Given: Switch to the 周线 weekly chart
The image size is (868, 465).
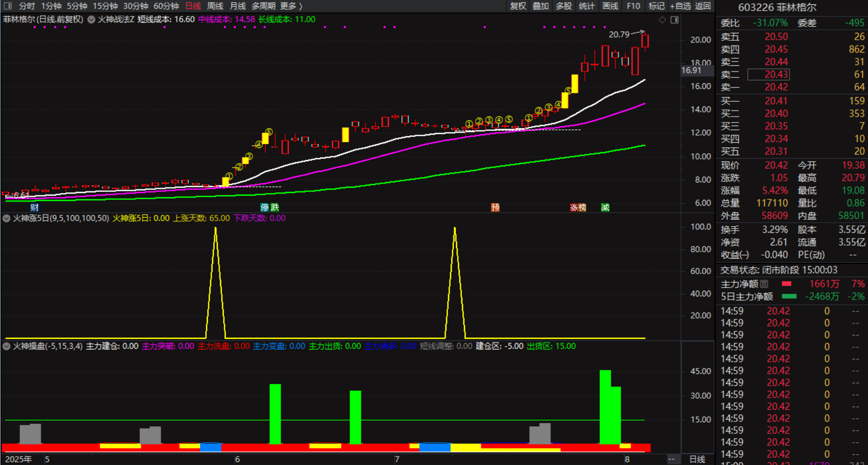Looking at the screenshot, I should 215,6.
